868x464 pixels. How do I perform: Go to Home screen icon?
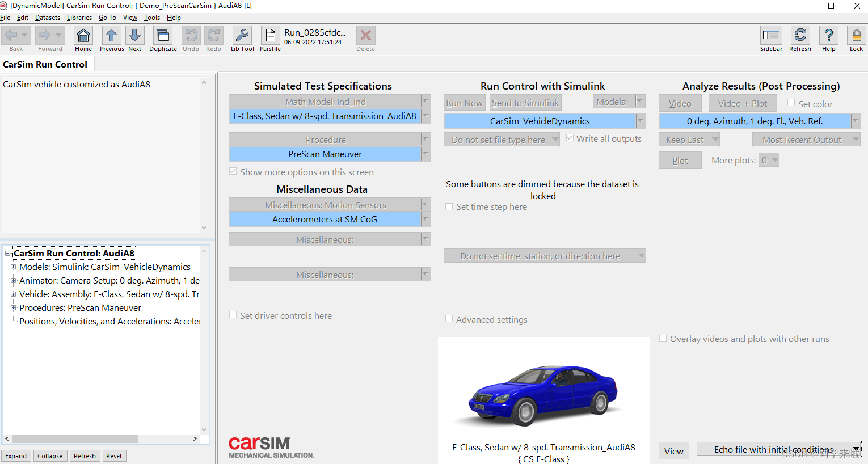pyautogui.click(x=83, y=36)
